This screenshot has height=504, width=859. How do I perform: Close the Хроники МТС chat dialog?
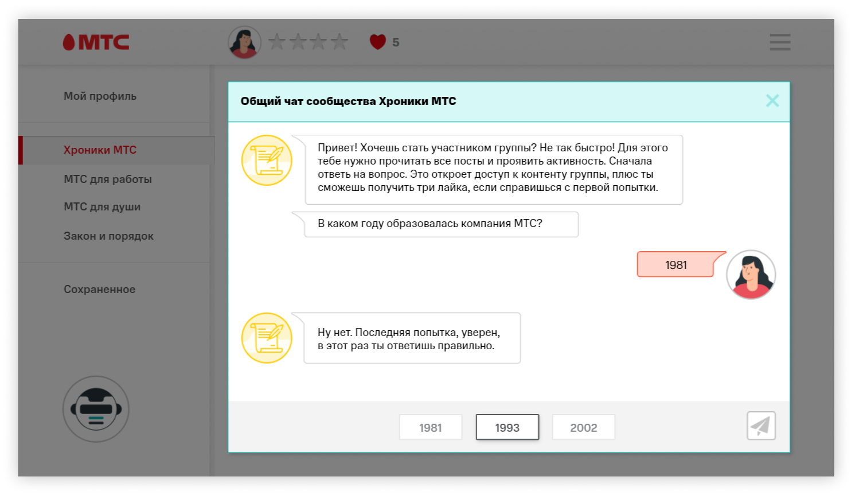click(772, 101)
